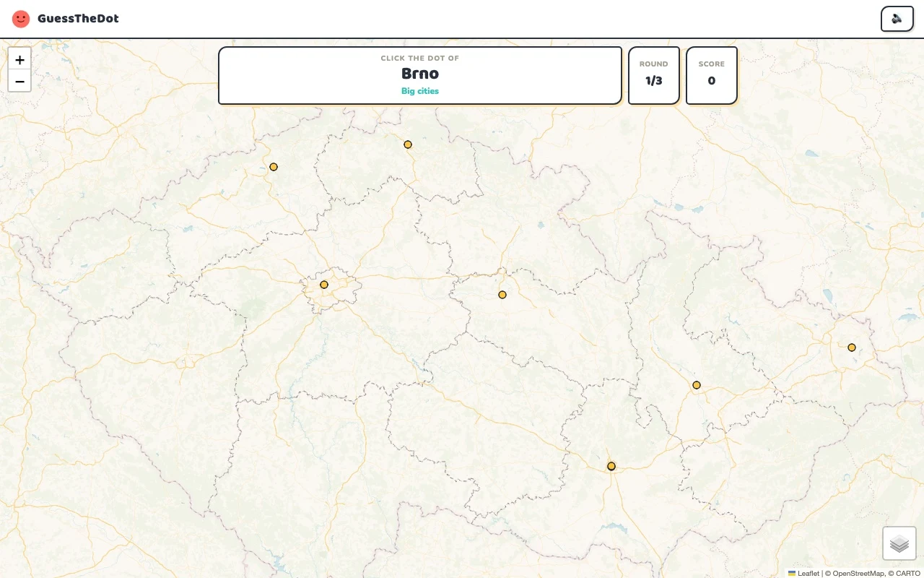Click the Round 1/3 counter
The width and height of the screenshot is (924, 578).
point(654,75)
